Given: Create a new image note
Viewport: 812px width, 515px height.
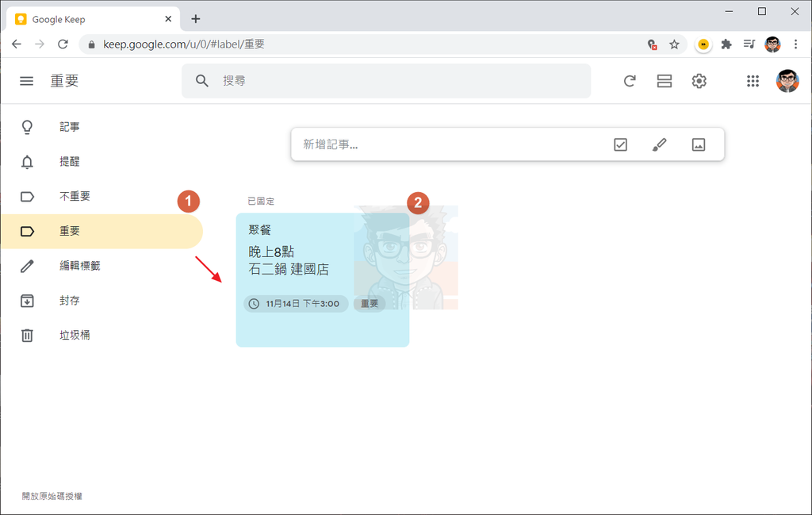Looking at the screenshot, I should [699, 144].
